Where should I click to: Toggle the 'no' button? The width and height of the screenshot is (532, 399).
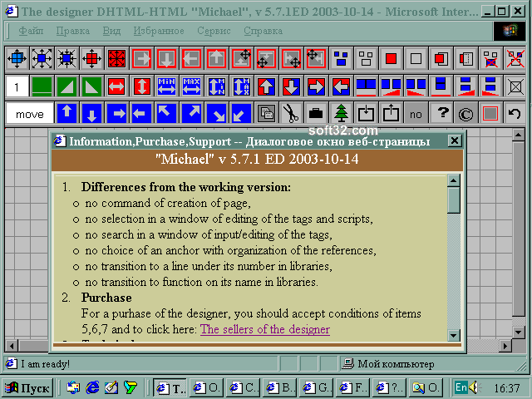tap(416, 113)
